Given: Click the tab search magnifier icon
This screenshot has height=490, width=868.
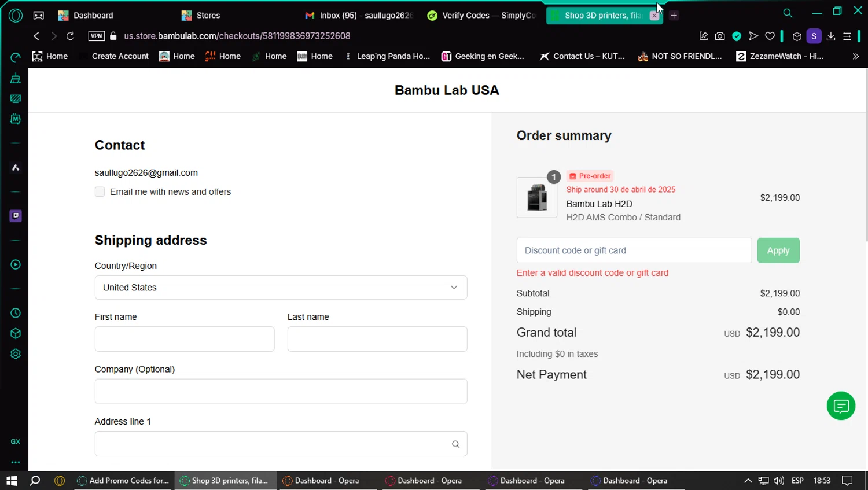Looking at the screenshot, I should (788, 13).
